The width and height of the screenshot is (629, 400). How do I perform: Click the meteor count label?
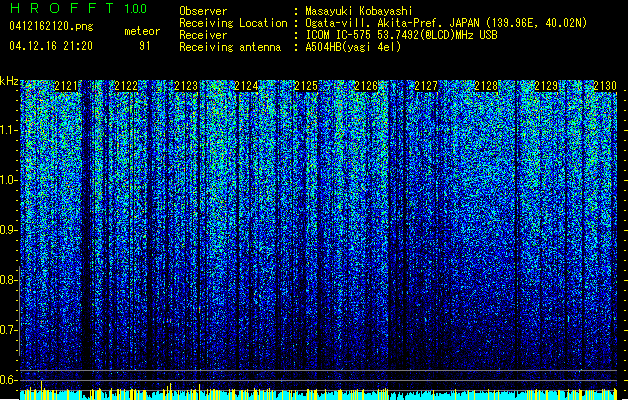[x=142, y=31]
